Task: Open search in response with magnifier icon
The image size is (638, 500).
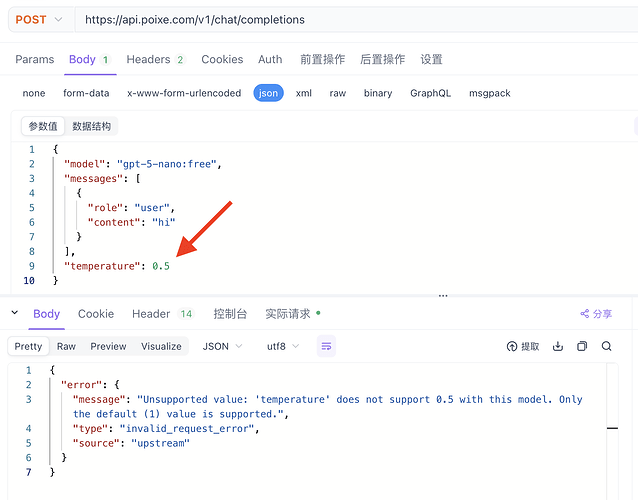Action: (x=606, y=347)
